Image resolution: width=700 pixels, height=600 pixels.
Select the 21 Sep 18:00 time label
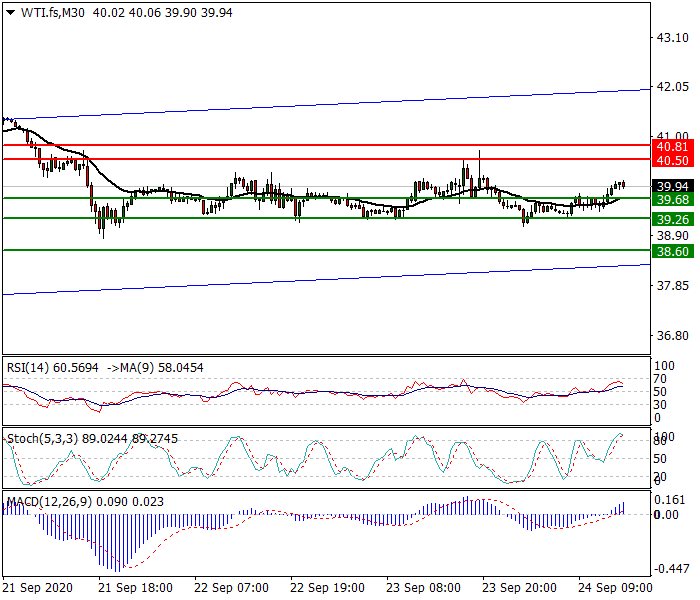tap(135, 588)
